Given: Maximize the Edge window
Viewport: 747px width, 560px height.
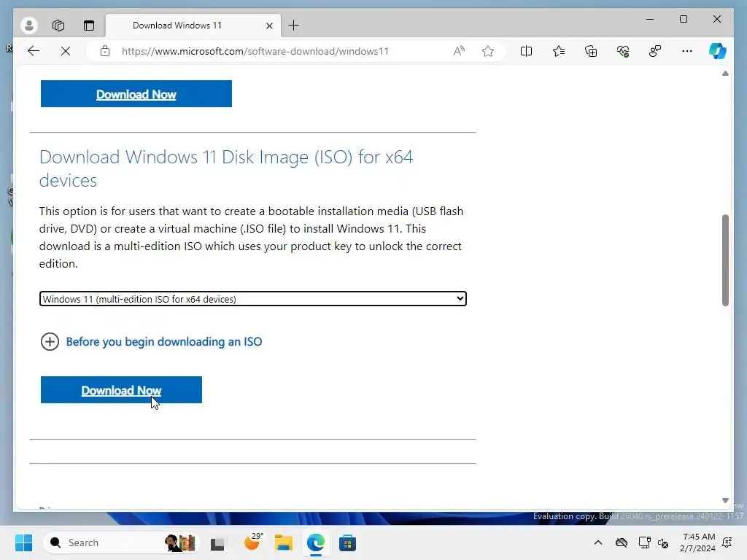Looking at the screenshot, I should (x=684, y=19).
